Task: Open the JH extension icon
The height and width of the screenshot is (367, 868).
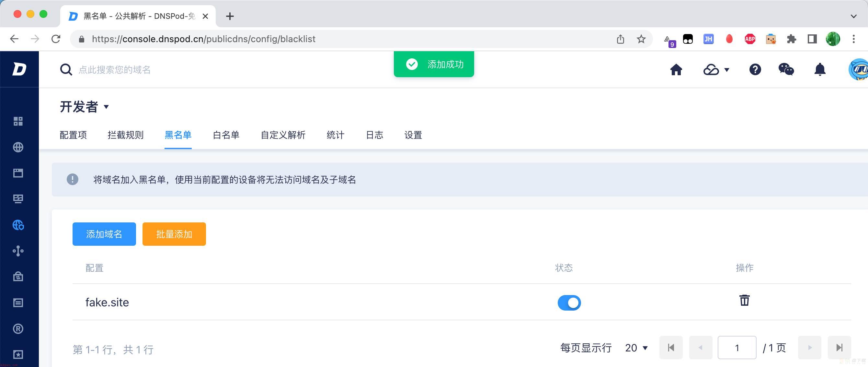Action: (708, 39)
